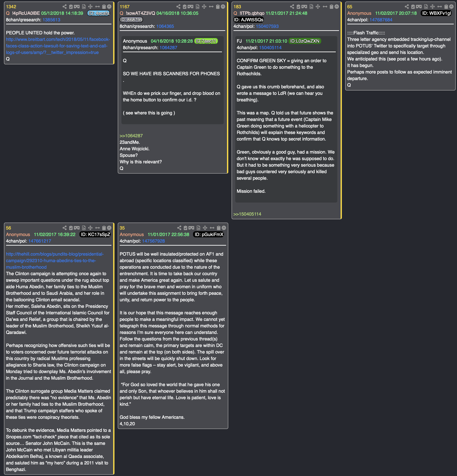Screen dimensions: 457x476
Task: Click the green ID:7aec11 badge
Action: 206,41
